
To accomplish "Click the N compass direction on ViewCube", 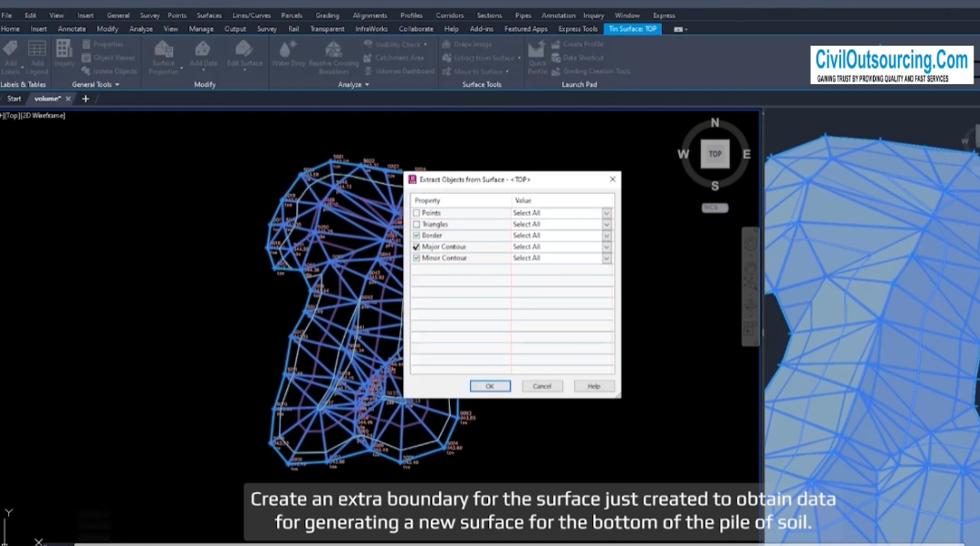I will pos(715,123).
